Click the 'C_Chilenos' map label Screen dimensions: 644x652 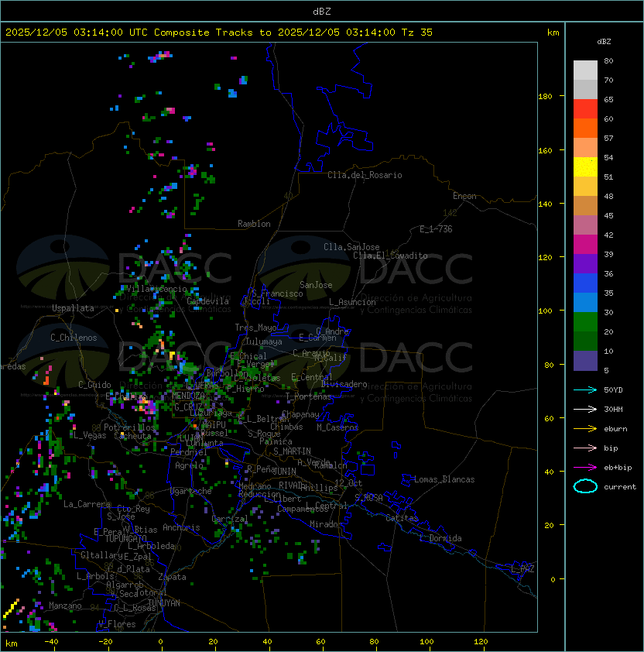[74, 338]
